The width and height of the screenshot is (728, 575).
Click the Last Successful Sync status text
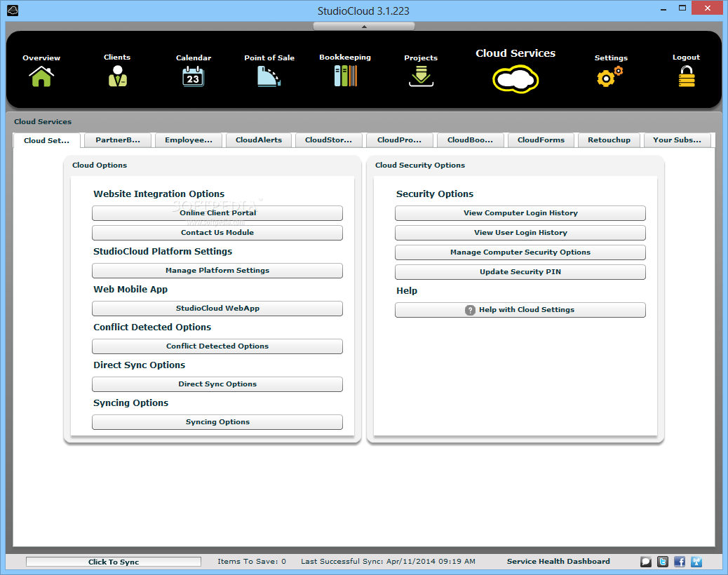pyautogui.click(x=388, y=561)
